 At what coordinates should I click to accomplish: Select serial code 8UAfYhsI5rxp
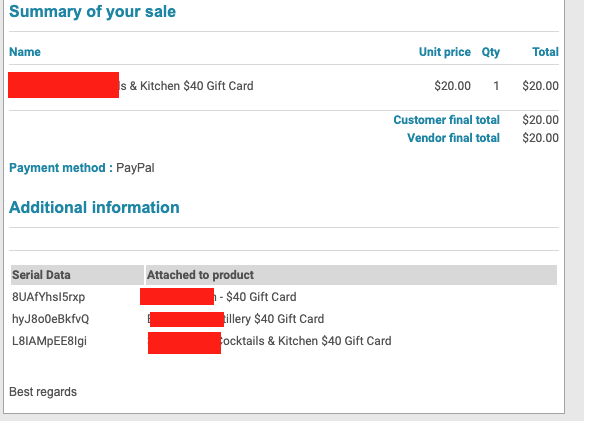pos(48,297)
